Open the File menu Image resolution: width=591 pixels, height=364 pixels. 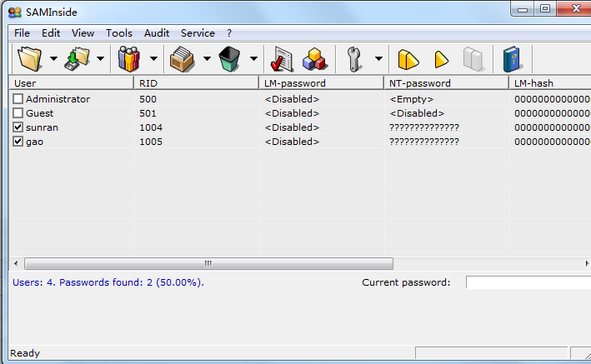[22, 33]
